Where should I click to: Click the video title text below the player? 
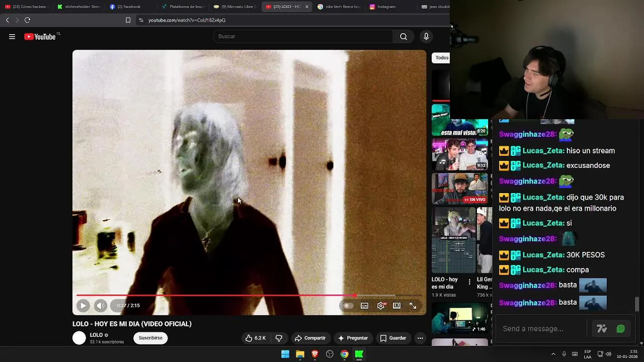coord(132,324)
